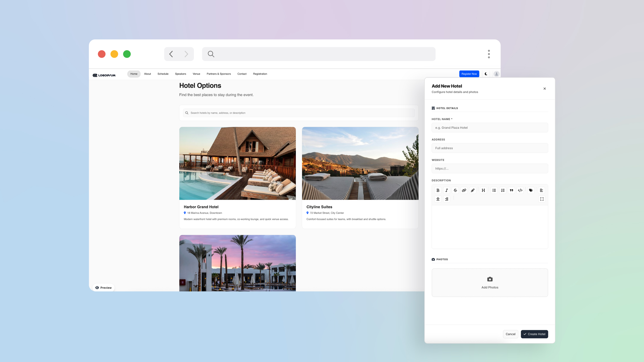Start a numbered list in description
644x362 pixels.
coord(503,190)
